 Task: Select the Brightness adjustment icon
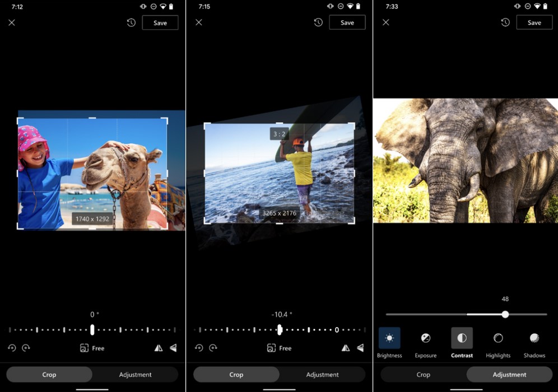389,338
